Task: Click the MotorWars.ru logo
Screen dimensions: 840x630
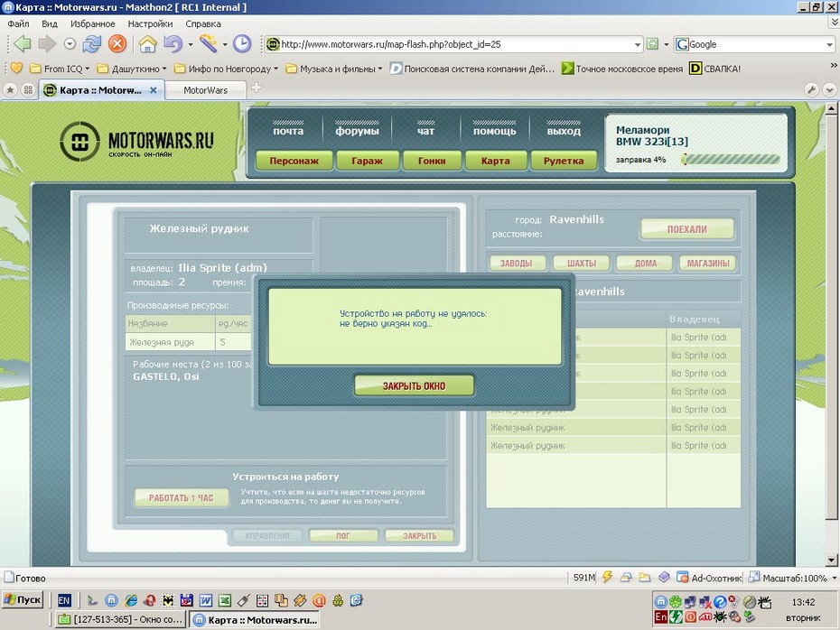Action: (x=136, y=142)
